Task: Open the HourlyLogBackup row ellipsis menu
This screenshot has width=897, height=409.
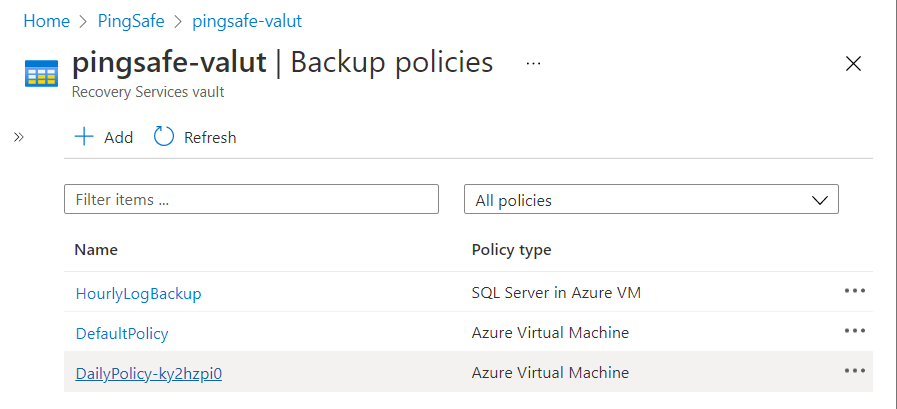Action: (854, 291)
